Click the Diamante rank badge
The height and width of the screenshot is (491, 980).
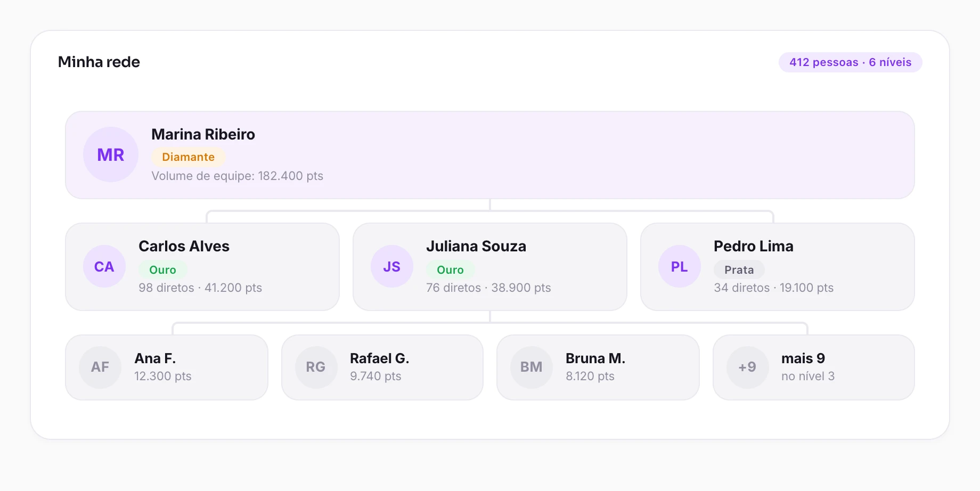[x=189, y=157]
